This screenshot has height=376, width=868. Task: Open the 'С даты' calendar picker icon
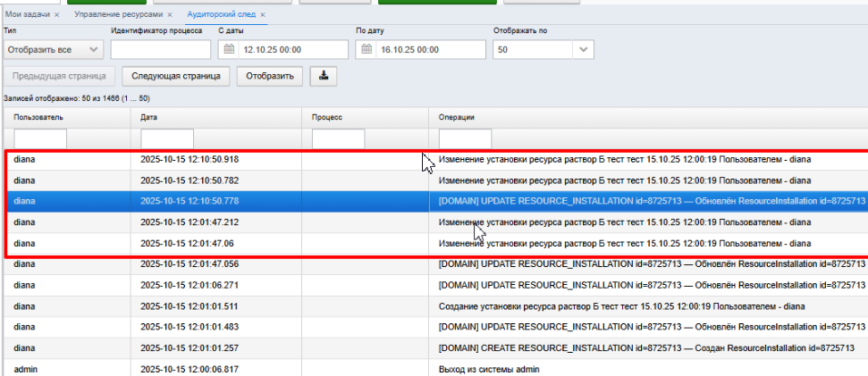pyautogui.click(x=229, y=50)
